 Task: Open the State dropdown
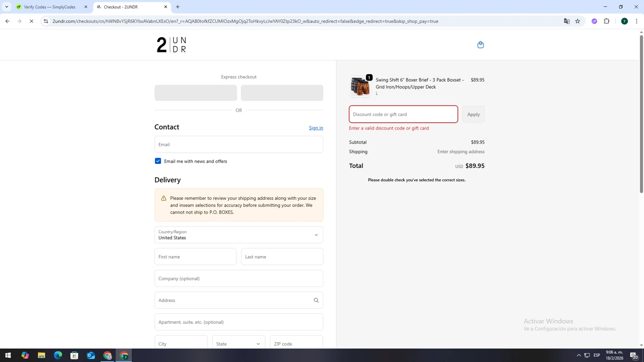click(x=239, y=344)
